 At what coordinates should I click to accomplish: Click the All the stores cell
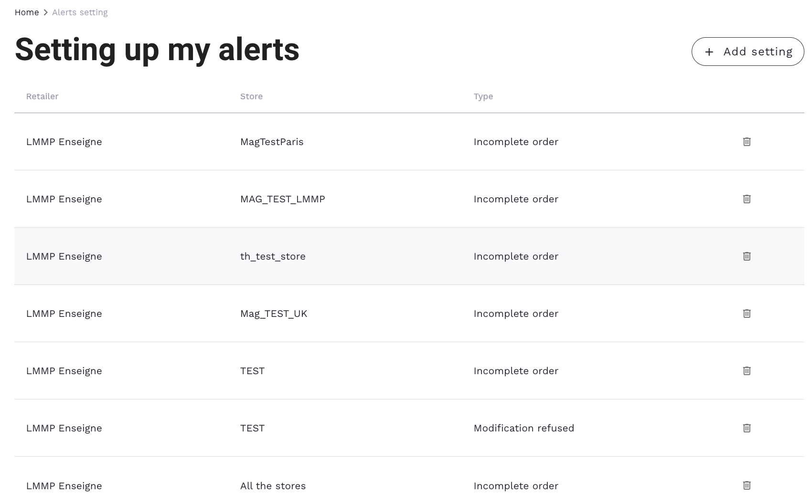(273, 486)
